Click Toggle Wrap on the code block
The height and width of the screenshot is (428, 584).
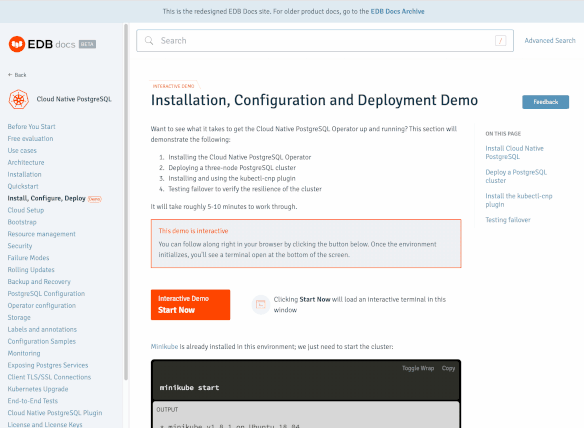coord(418,368)
